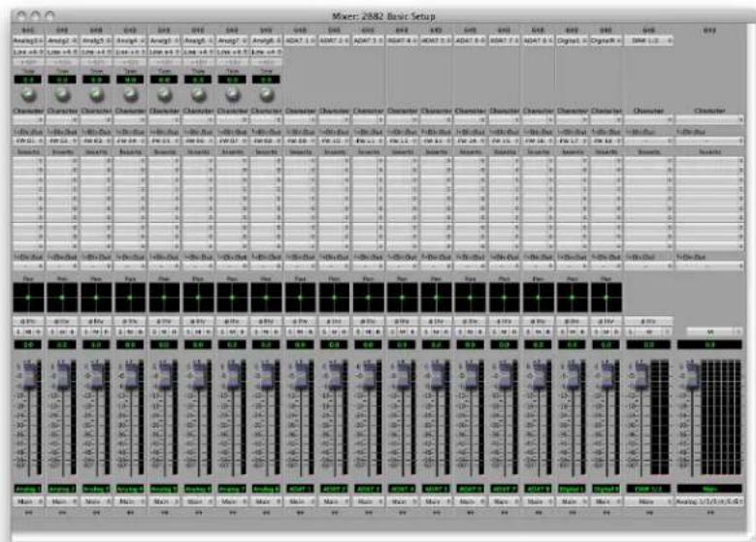
Task: Click the Digital L channel fader
Action: point(574,375)
